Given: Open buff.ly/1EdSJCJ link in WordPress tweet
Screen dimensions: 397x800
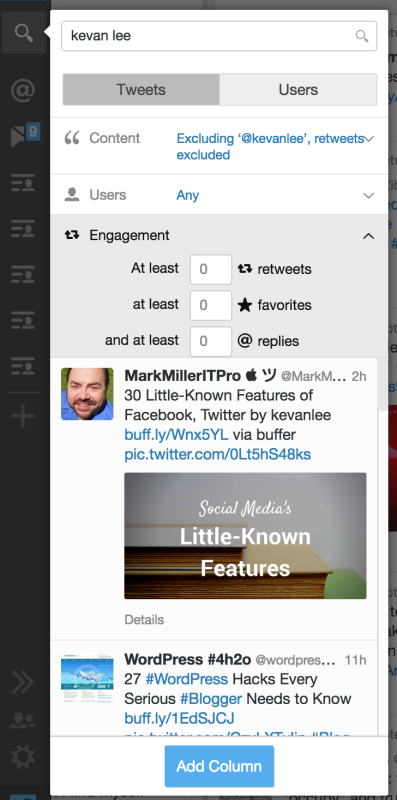Looking at the screenshot, I should coord(180,718).
